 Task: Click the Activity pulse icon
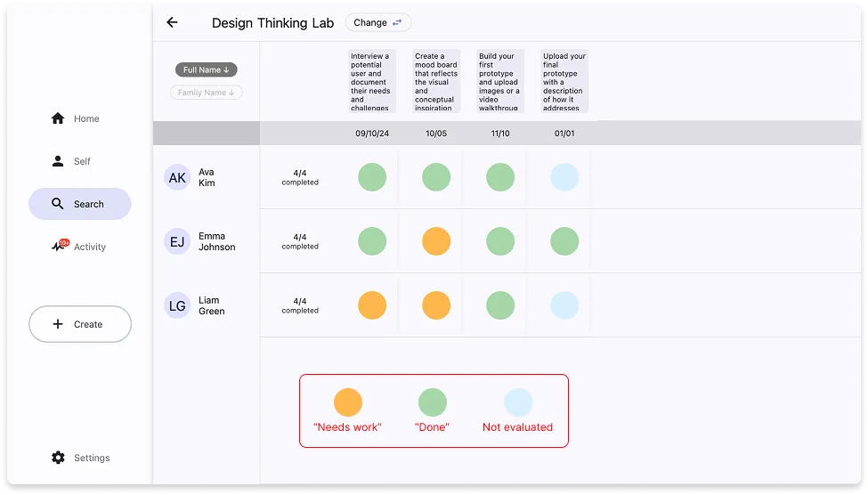point(60,246)
